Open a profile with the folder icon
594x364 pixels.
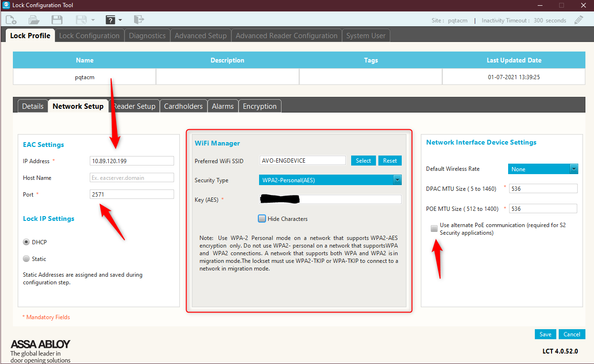(x=34, y=20)
